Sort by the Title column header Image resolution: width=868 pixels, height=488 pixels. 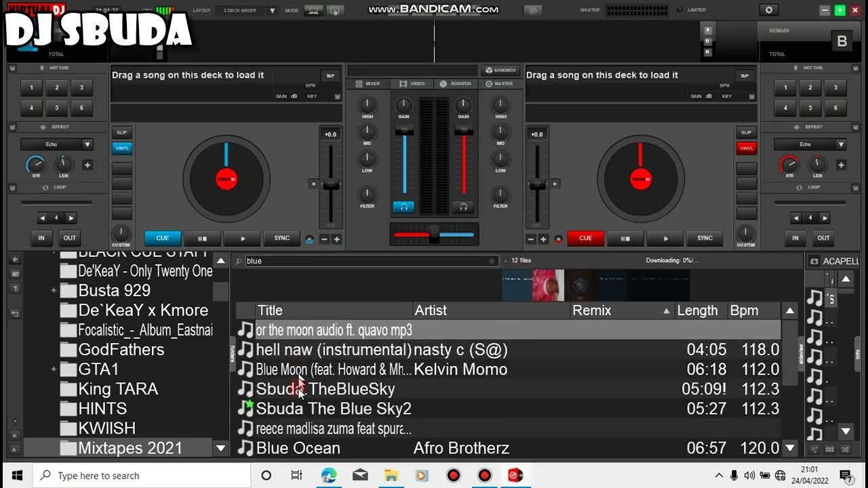334,310
